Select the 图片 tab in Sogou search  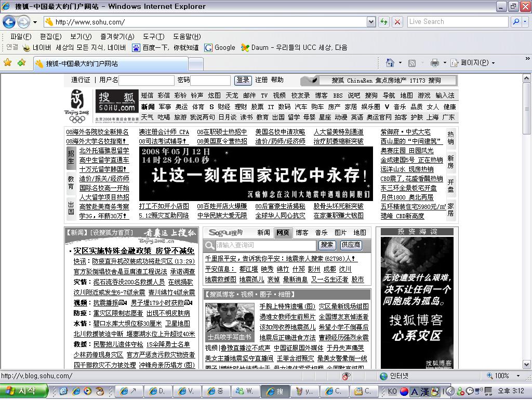340,233
